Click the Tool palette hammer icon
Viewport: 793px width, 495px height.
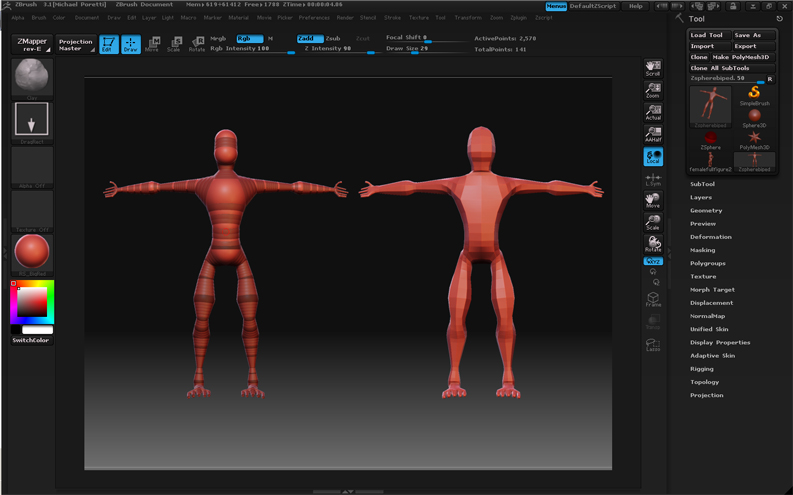click(679, 18)
